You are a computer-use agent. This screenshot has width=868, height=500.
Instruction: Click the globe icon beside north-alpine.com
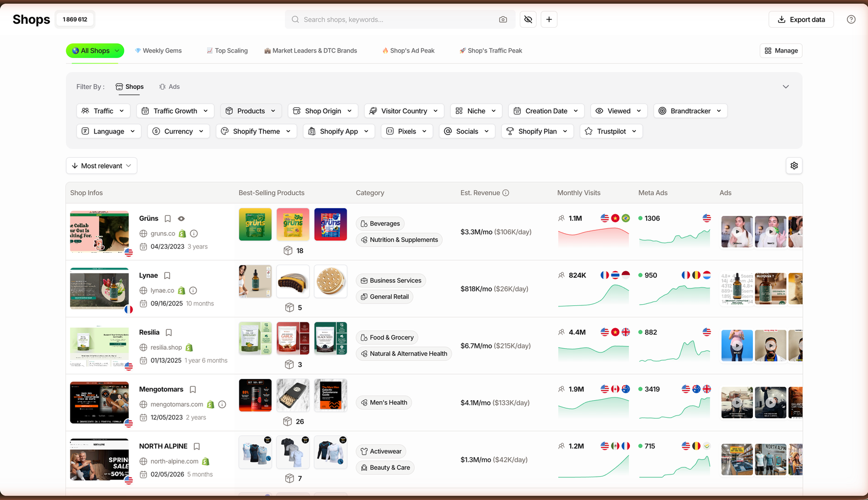(x=143, y=461)
